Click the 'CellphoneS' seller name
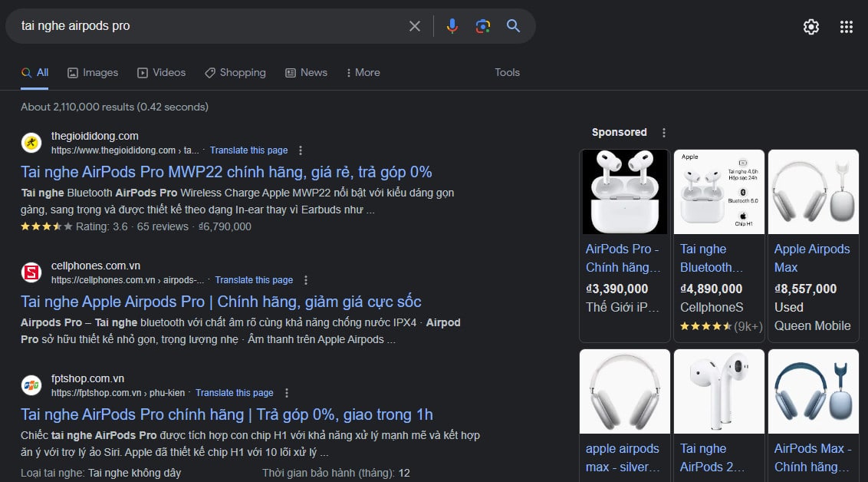Image resolution: width=868 pixels, height=482 pixels. 712,307
